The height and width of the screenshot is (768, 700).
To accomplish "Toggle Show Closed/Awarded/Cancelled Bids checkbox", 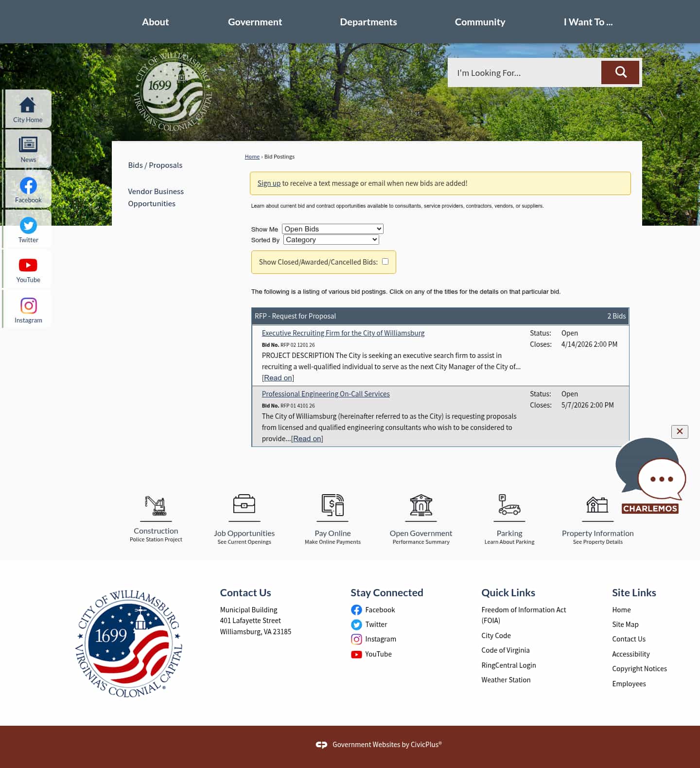I will [x=385, y=262].
